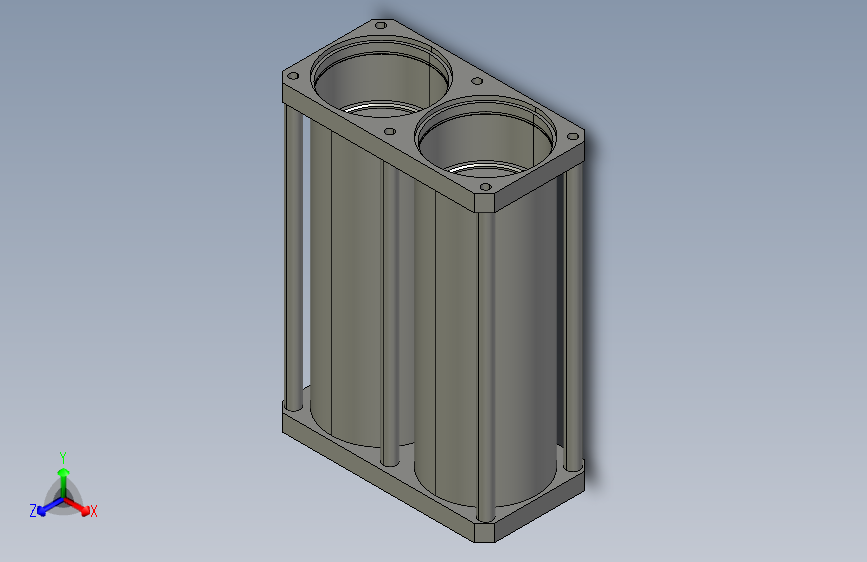867x562 pixels.
Task: Select the middle tie rod between cylinders
Action: tap(390, 313)
